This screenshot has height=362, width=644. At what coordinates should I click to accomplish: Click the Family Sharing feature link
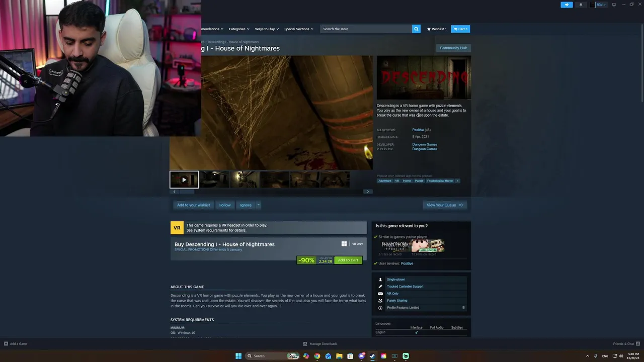pyautogui.click(x=397, y=301)
